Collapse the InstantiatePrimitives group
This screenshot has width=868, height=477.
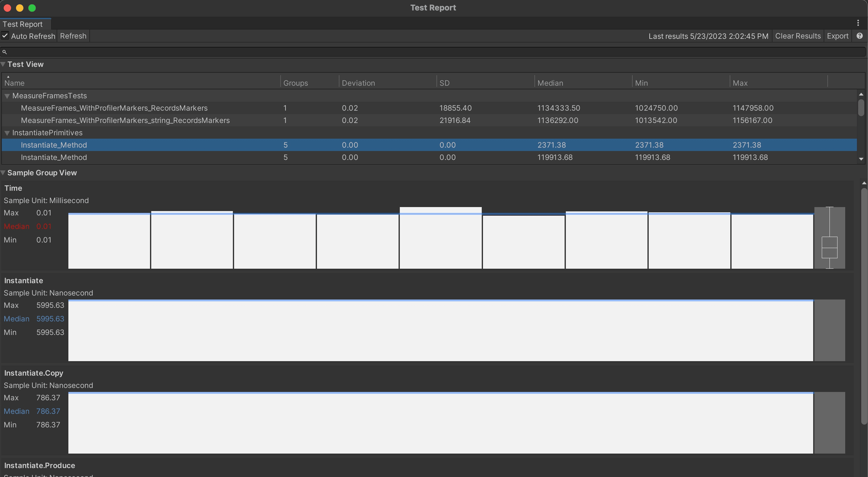7,132
